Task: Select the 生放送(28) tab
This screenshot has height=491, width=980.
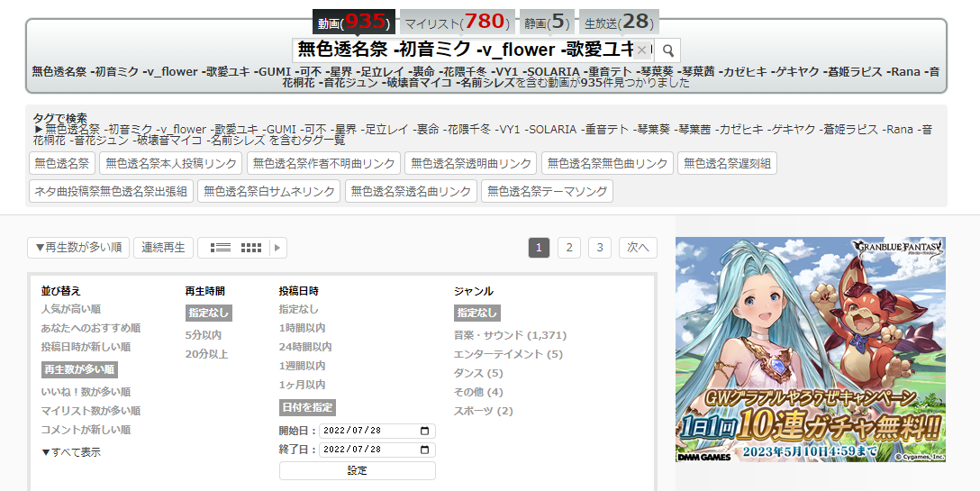Action: pos(619,23)
